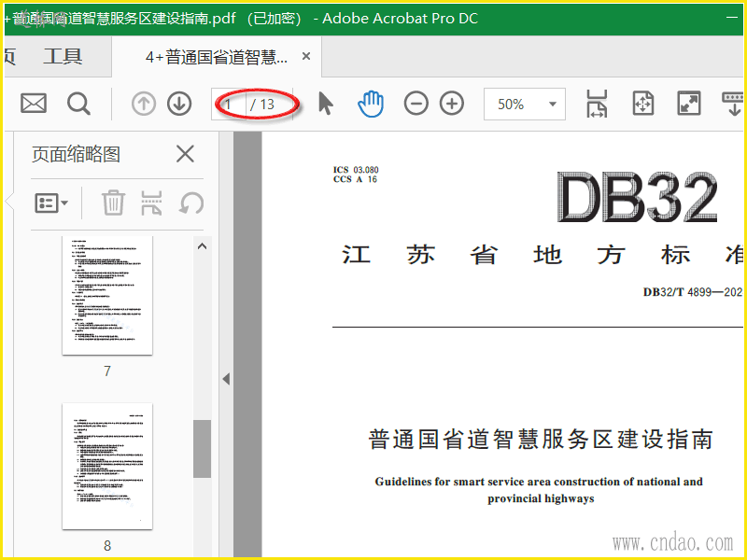
Task: Click the DB32 heading in the document
Action: (x=637, y=197)
